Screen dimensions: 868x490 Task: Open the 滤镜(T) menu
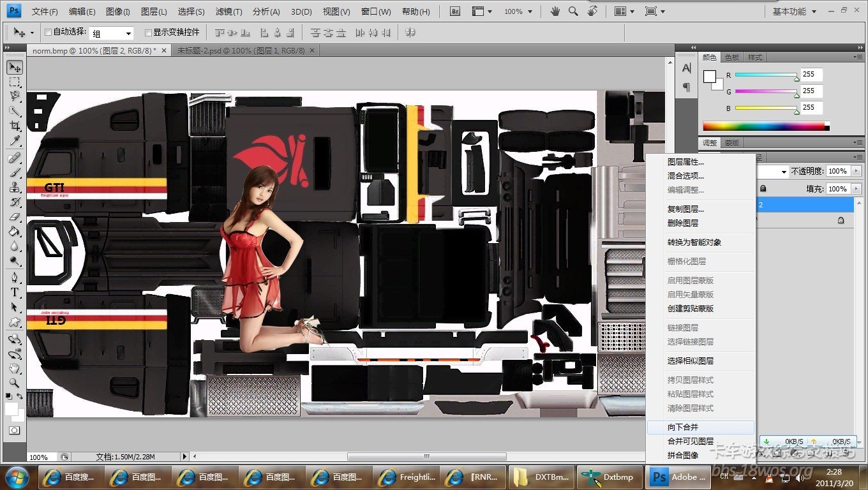(x=228, y=11)
